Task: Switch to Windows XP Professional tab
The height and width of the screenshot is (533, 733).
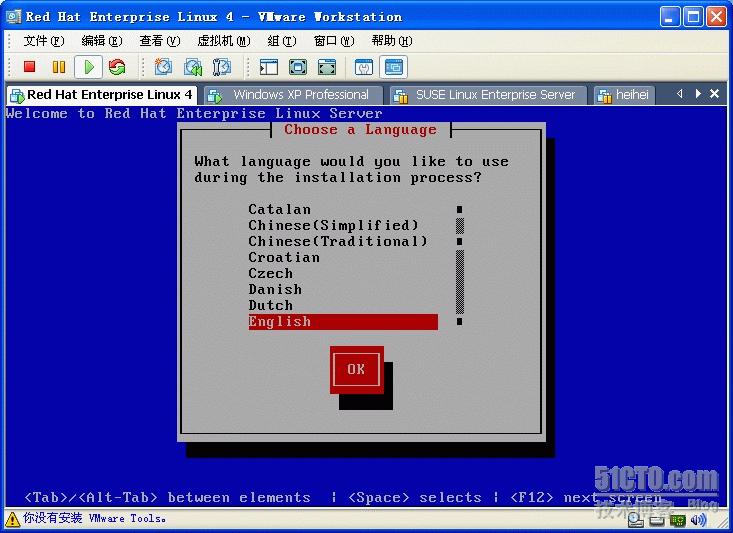Action: [x=293, y=95]
